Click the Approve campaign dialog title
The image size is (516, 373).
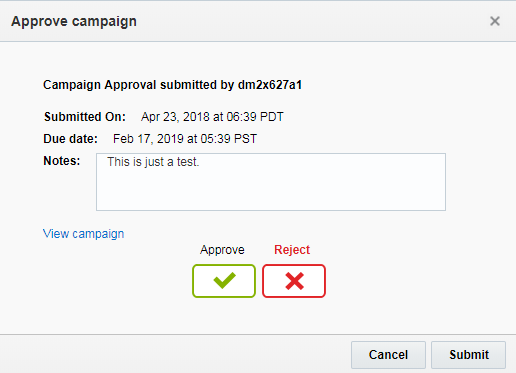(74, 21)
